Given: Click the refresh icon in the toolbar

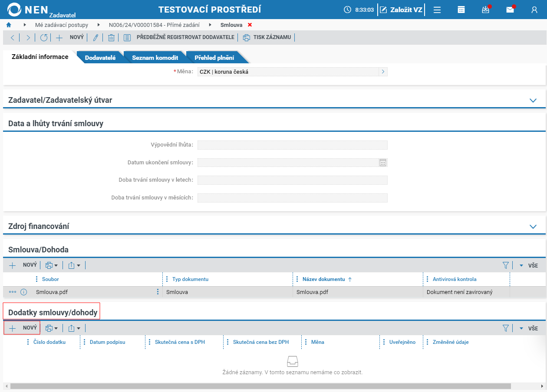Looking at the screenshot, I should (44, 38).
